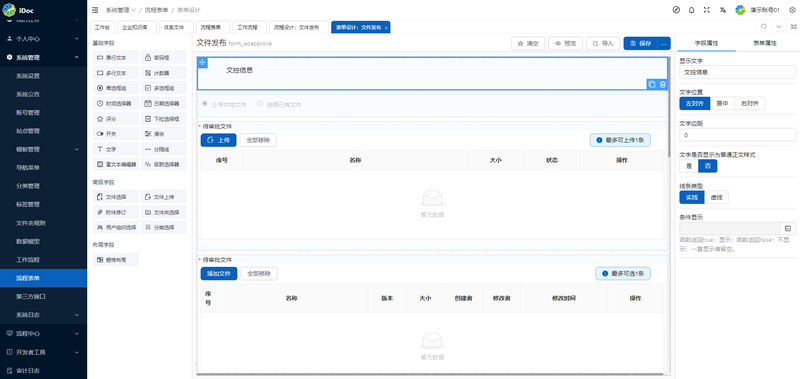800x379 pixels.
Task: Click the compass icon in top header
Action: pyautogui.click(x=676, y=10)
